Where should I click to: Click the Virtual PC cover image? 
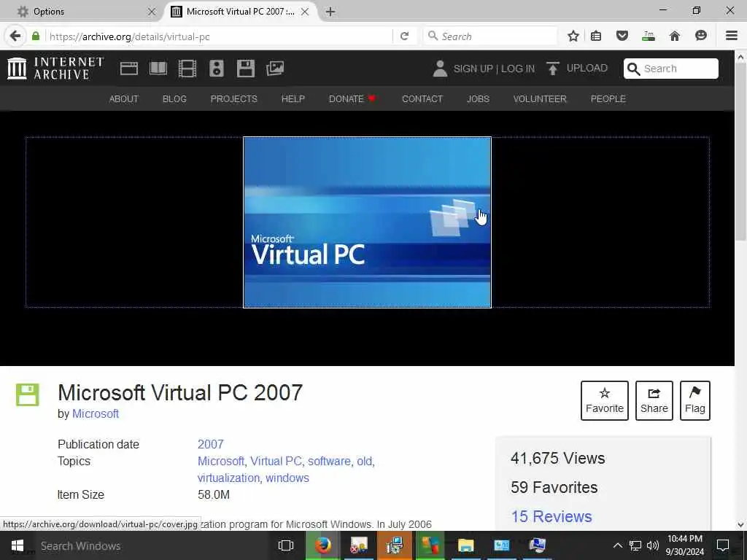click(367, 222)
